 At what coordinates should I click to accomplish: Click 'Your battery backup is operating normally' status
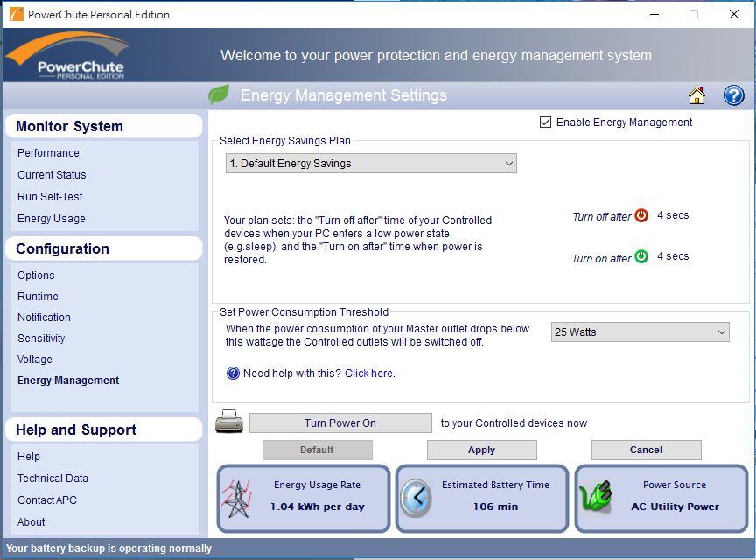[109, 549]
